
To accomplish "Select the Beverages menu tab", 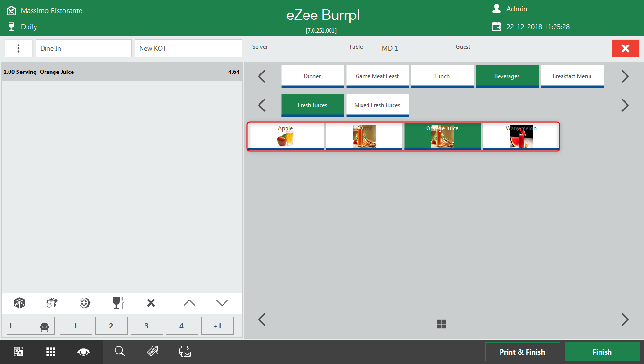I will click(507, 76).
